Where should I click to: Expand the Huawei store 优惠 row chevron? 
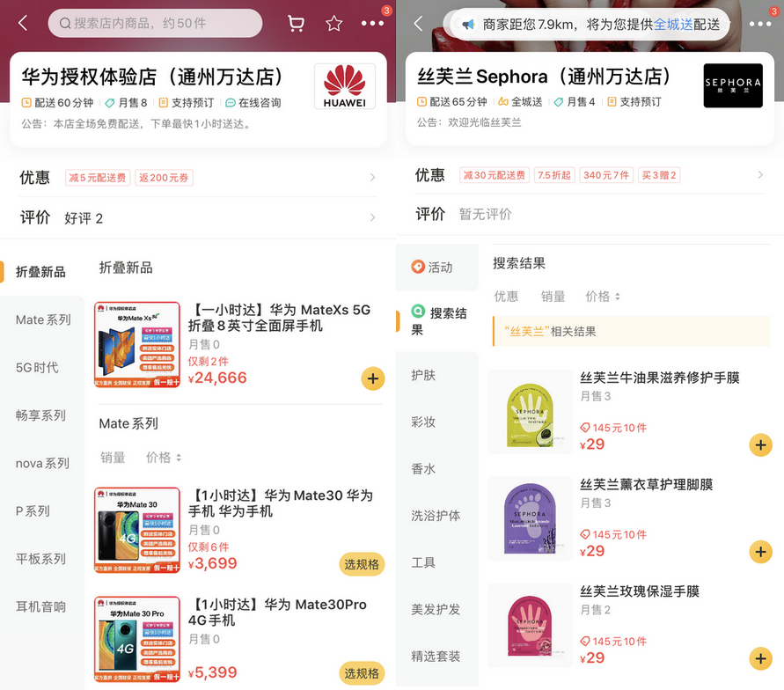click(372, 177)
